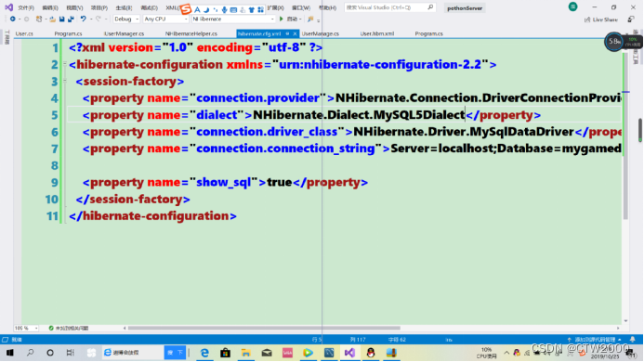Click the navigate forward toolbar icon
644x362 pixels.
coord(26,19)
